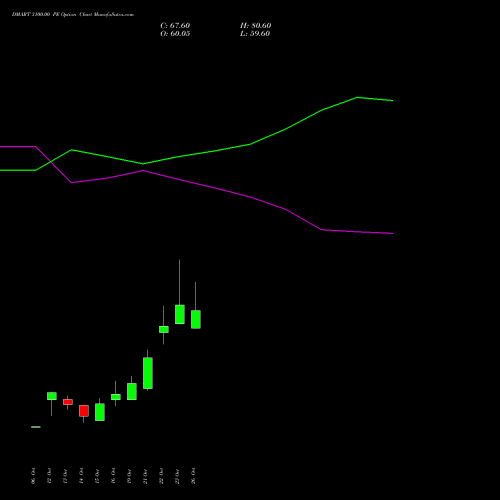500x500 pixels.
Task: Select the green candle above 15 Oct
Action: pyautogui.click(x=100, y=412)
